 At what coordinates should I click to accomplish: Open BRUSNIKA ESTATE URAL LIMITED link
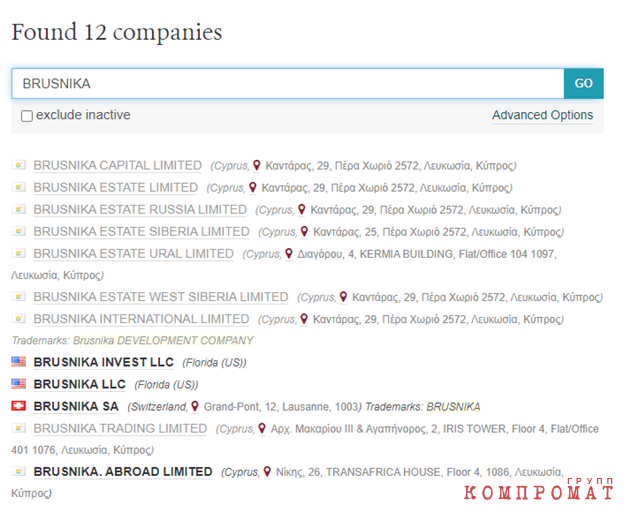pos(133,254)
